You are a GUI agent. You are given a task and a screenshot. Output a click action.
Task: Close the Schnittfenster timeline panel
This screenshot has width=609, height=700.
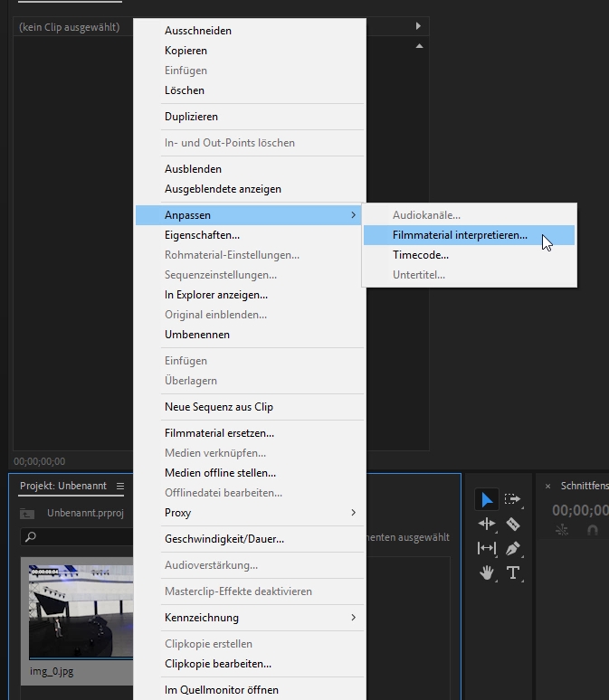tap(547, 487)
